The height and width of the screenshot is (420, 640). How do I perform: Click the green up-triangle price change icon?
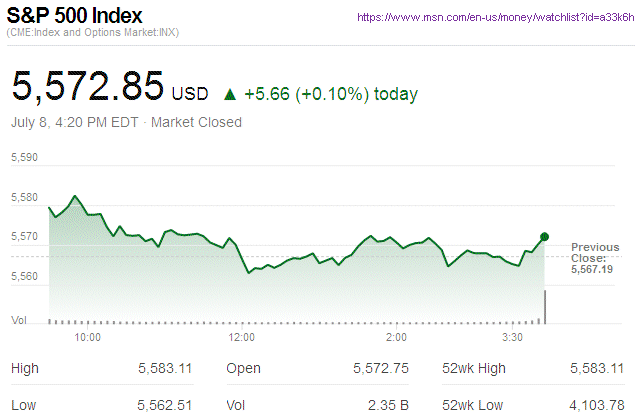coord(230,95)
